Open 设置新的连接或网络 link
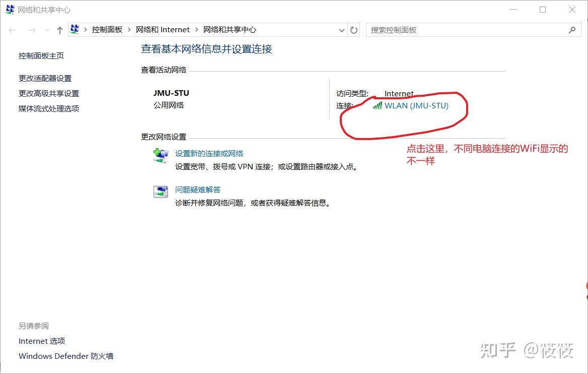This screenshot has width=588, height=374. 209,153
